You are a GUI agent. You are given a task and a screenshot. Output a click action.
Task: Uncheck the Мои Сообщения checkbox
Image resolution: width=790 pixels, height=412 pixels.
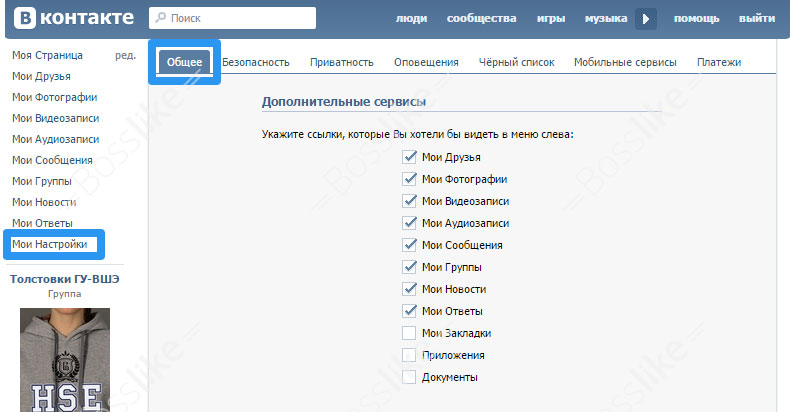pos(409,245)
